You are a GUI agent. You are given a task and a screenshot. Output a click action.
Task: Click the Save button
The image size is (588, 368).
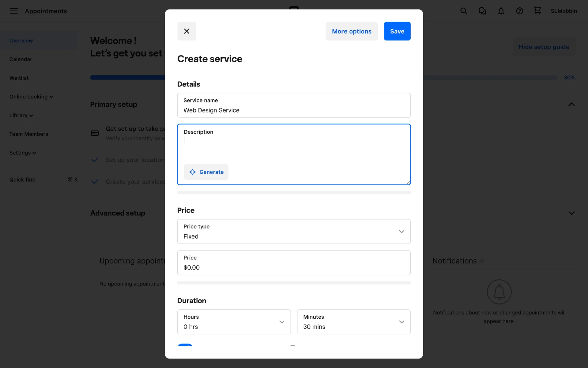point(397,31)
